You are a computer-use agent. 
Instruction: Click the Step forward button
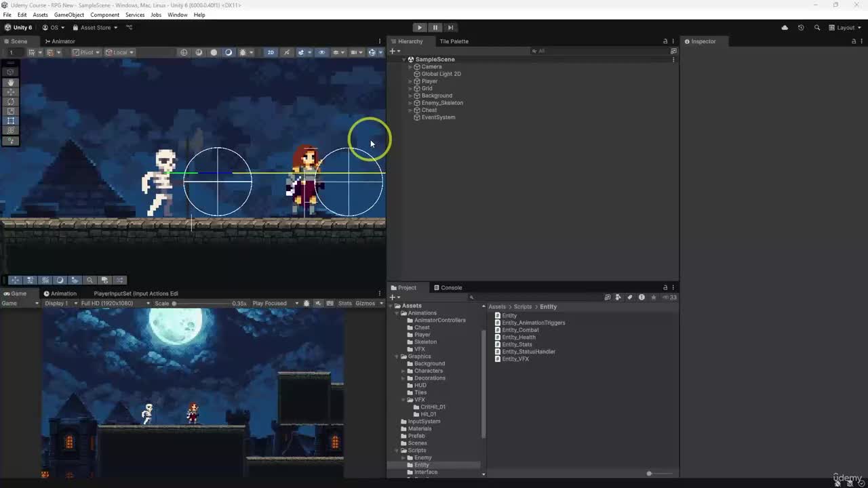click(x=450, y=28)
